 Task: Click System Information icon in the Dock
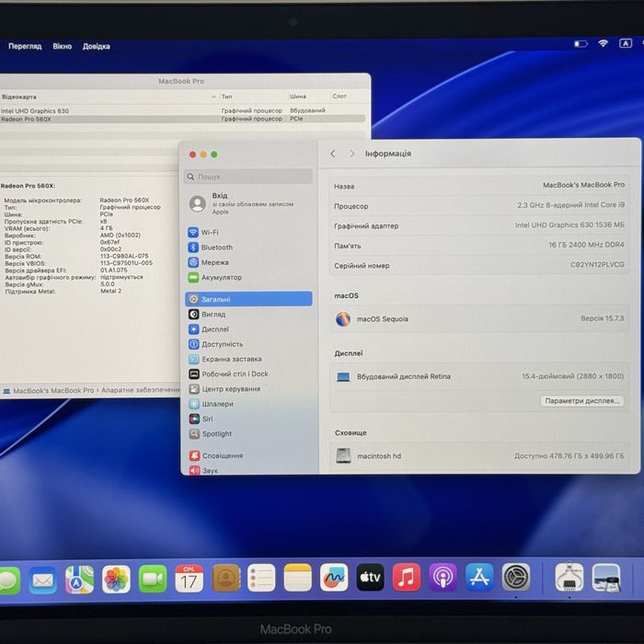tap(569, 577)
